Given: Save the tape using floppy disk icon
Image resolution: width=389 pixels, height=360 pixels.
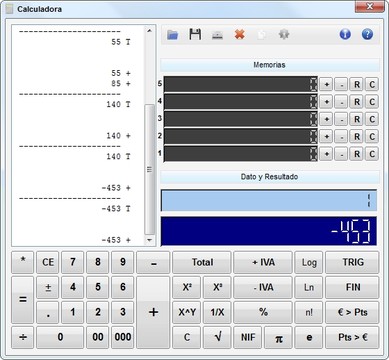Looking at the screenshot, I should pos(195,34).
